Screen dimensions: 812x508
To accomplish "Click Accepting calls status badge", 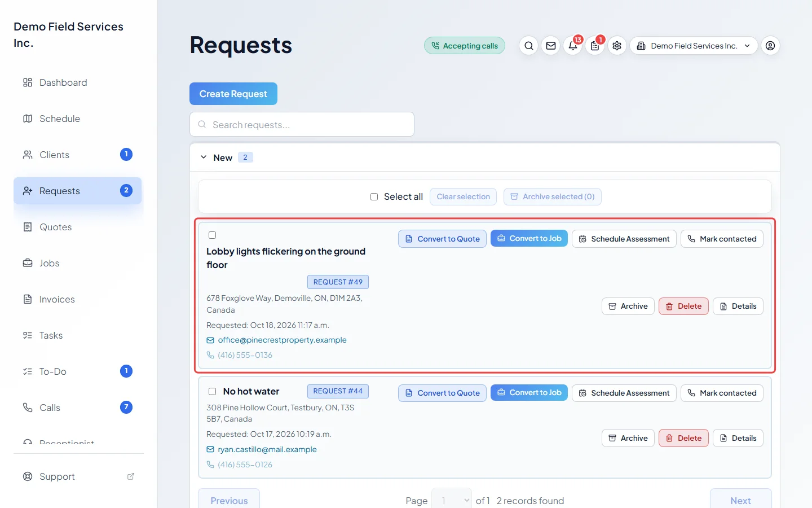I will (465, 46).
